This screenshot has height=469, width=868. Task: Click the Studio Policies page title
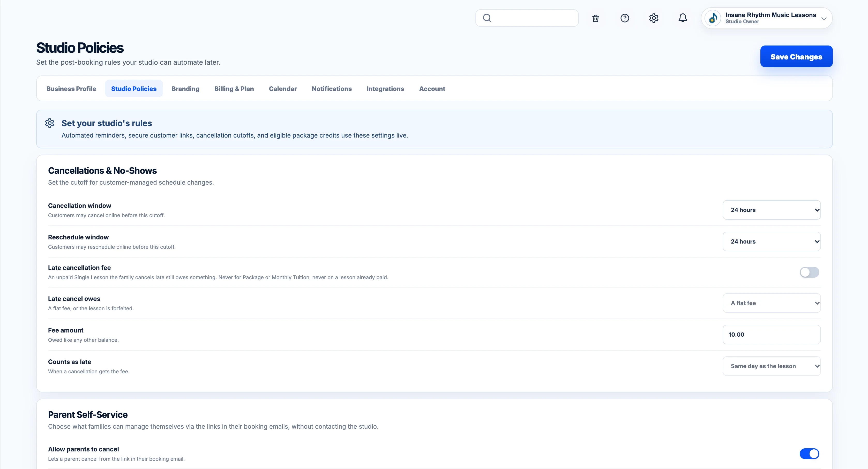[80, 48]
